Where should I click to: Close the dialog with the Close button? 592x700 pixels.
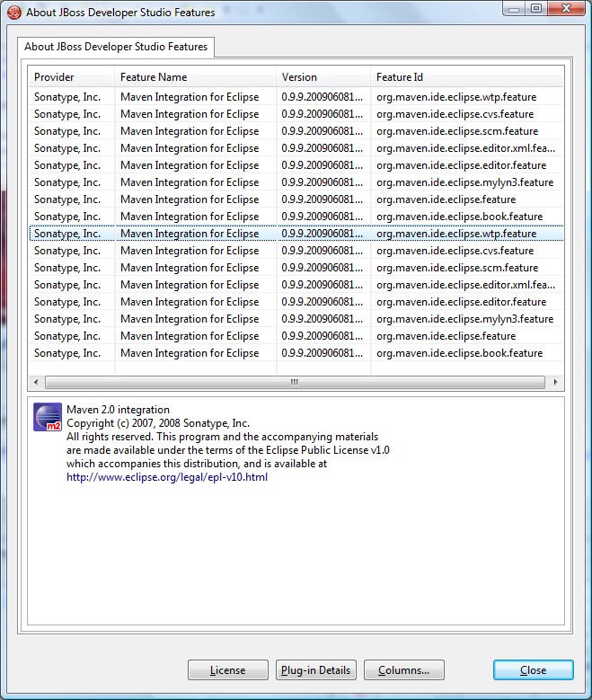[533, 670]
